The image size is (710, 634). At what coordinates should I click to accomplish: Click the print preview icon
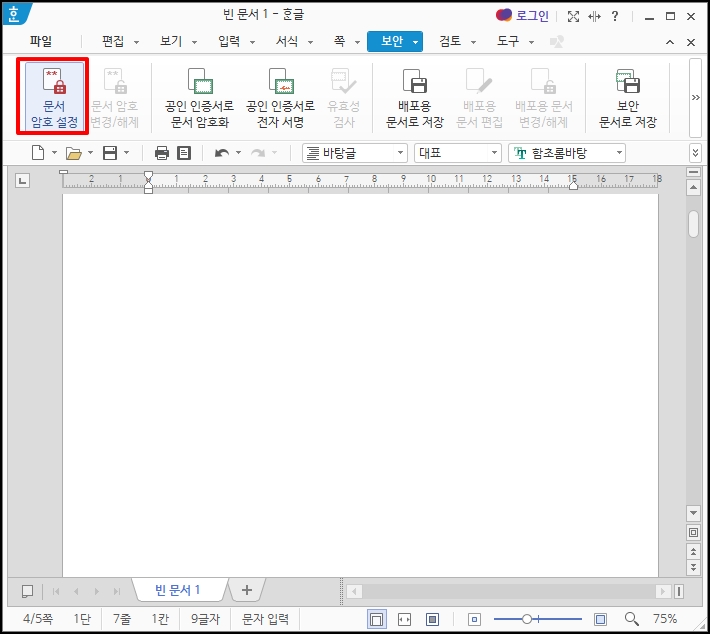(184, 153)
